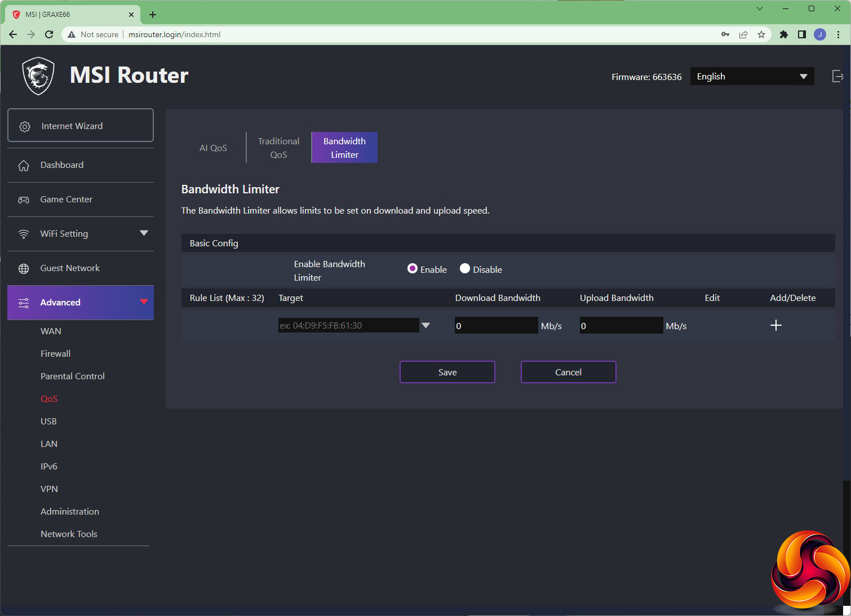Go forward with browser forward arrow
Screen dimensions: 851x616
click(x=31, y=34)
